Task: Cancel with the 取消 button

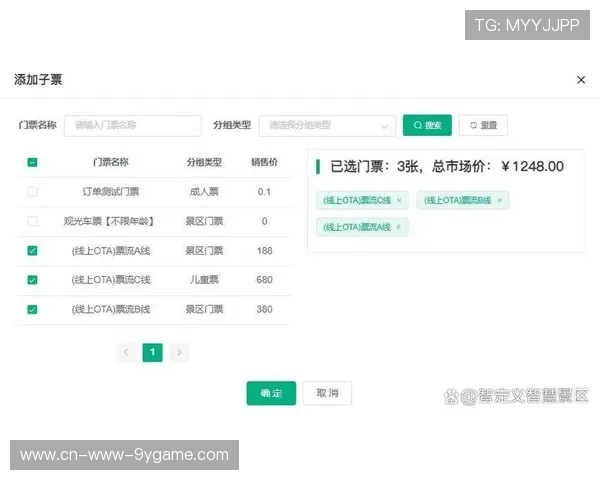Action: pyautogui.click(x=327, y=393)
